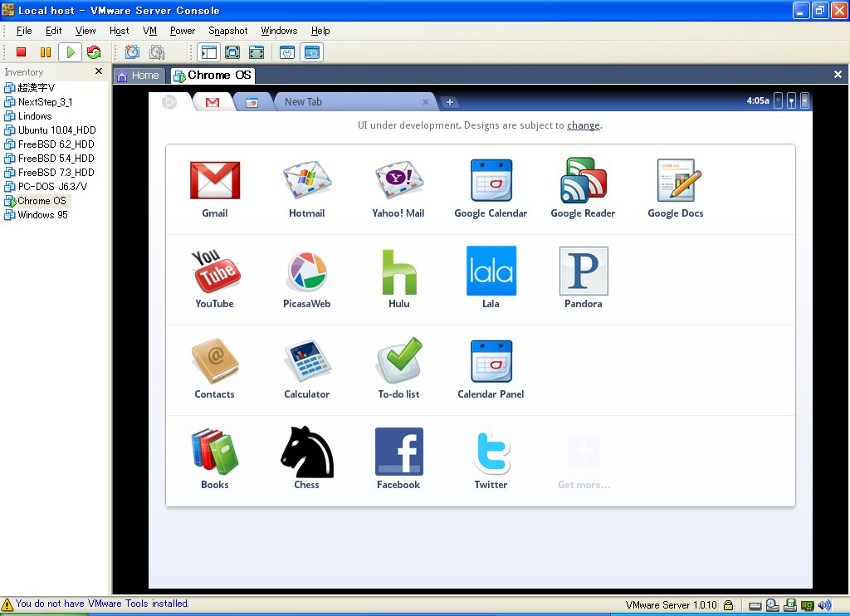Click the console summary view toolbar icon

287,52
